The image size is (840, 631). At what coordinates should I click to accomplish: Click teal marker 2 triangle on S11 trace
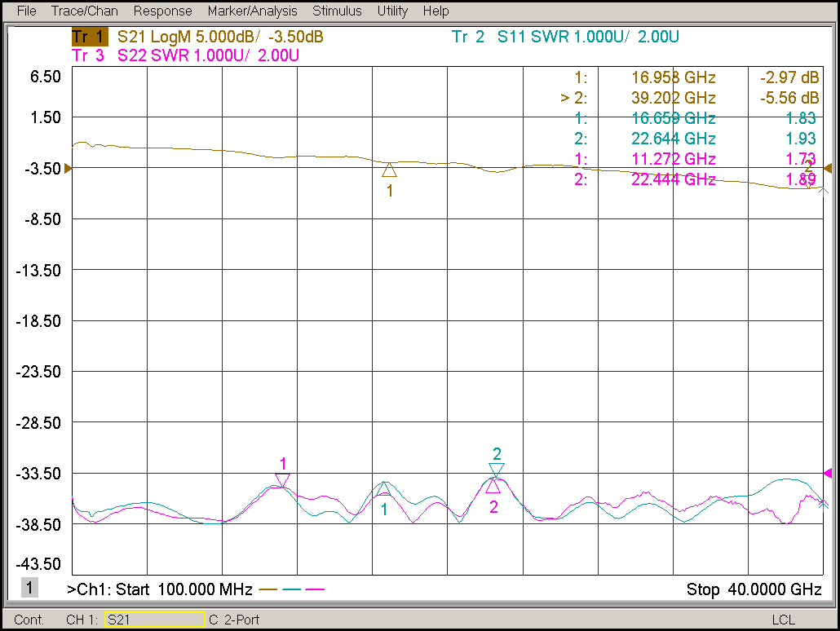497,469
